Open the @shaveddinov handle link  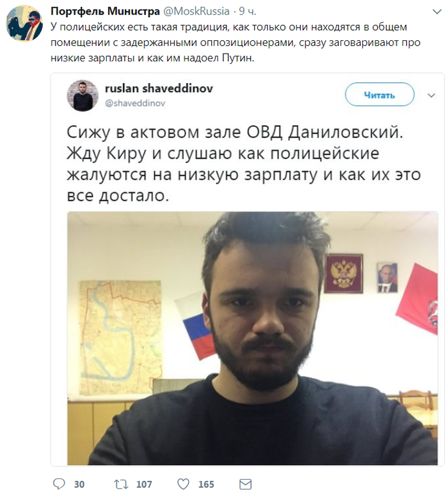click(x=135, y=103)
